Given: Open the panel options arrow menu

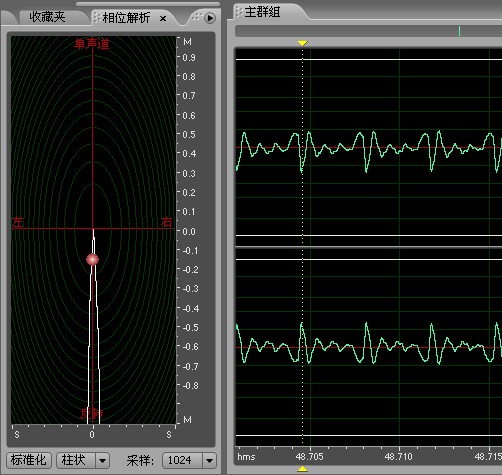Looking at the screenshot, I should click(210, 18).
